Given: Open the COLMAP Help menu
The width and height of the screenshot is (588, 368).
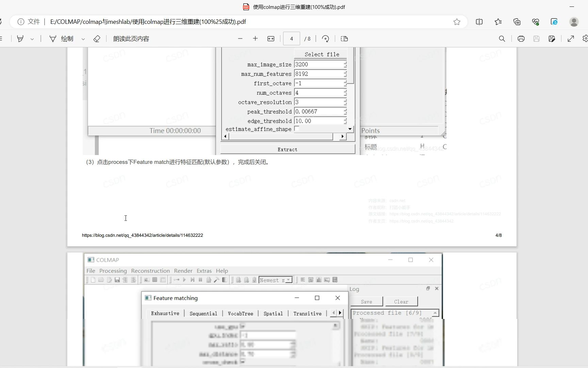Looking at the screenshot, I should pos(222,271).
